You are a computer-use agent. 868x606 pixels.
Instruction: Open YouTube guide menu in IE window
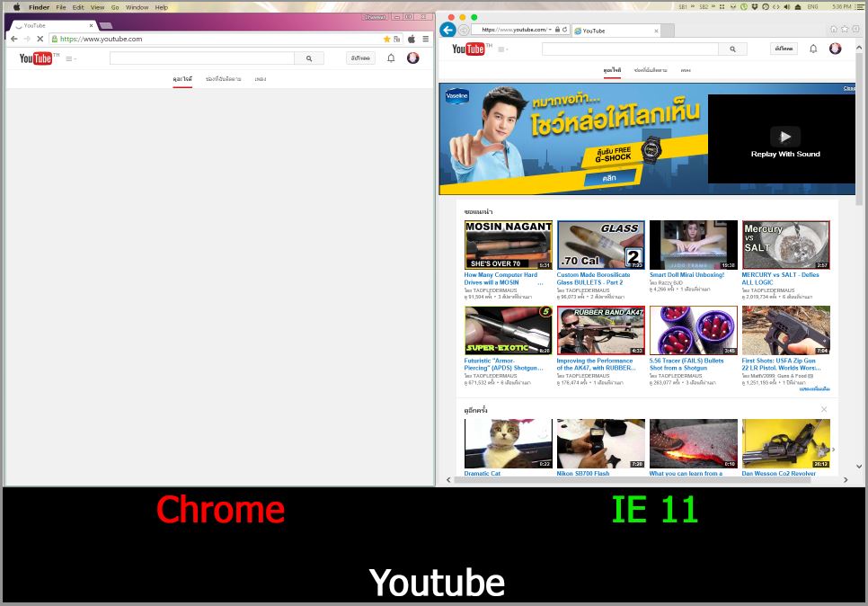pos(503,49)
